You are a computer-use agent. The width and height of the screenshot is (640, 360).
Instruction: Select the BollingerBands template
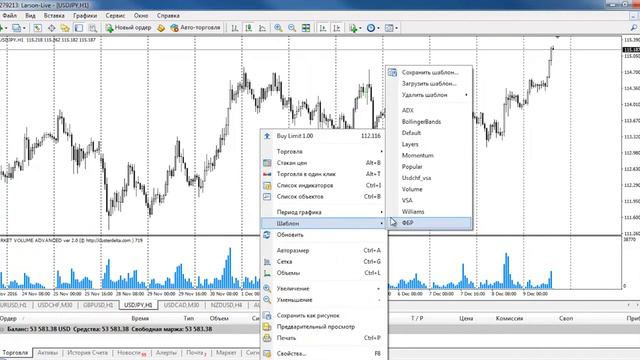point(429,122)
